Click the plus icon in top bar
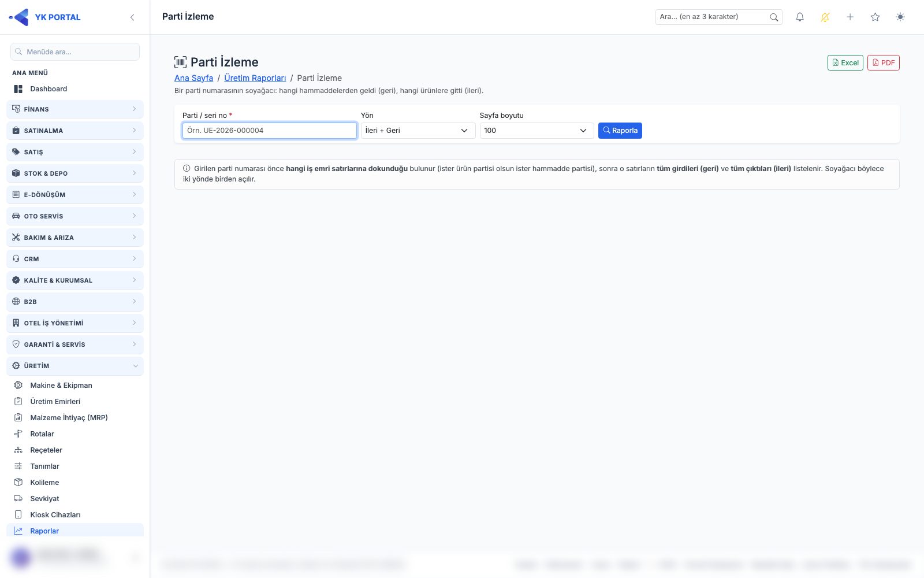The width and height of the screenshot is (924, 578). point(850,17)
